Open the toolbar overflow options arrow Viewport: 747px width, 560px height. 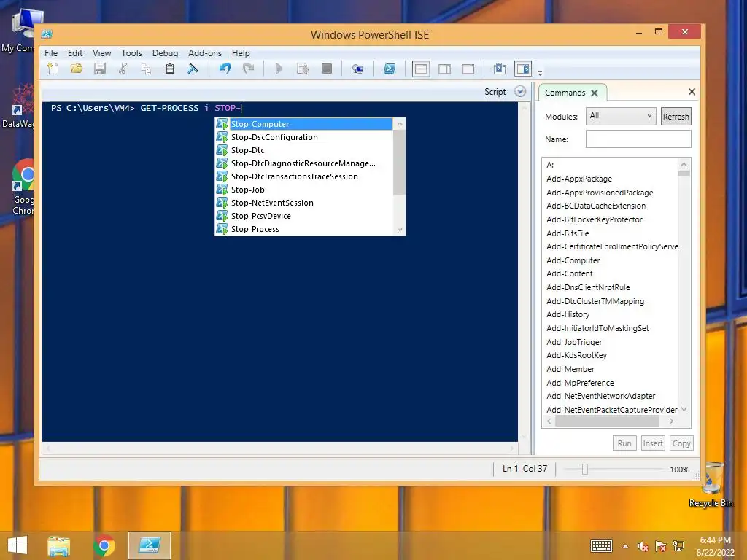point(540,74)
